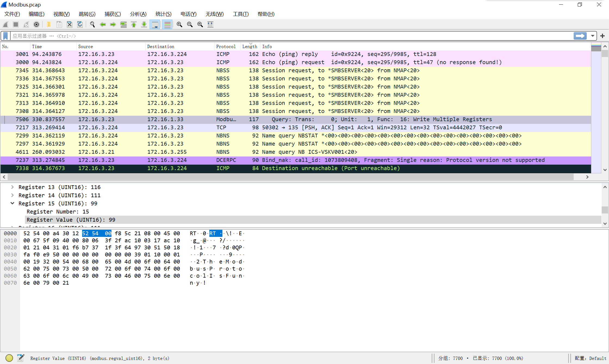Sort by the Protocol column header
This screenshot has width=609, height=364.
[x=226, y=46]
